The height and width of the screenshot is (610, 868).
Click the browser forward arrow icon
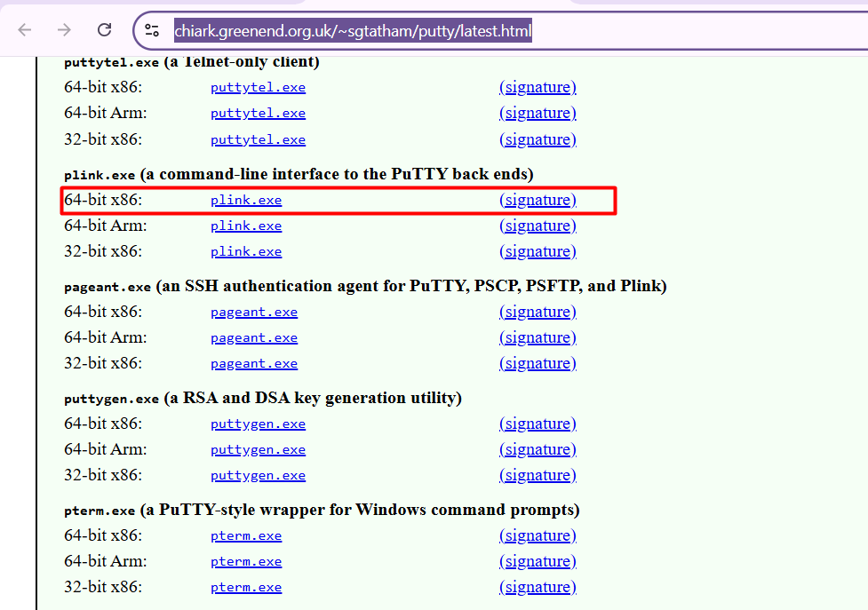point(64,30)
